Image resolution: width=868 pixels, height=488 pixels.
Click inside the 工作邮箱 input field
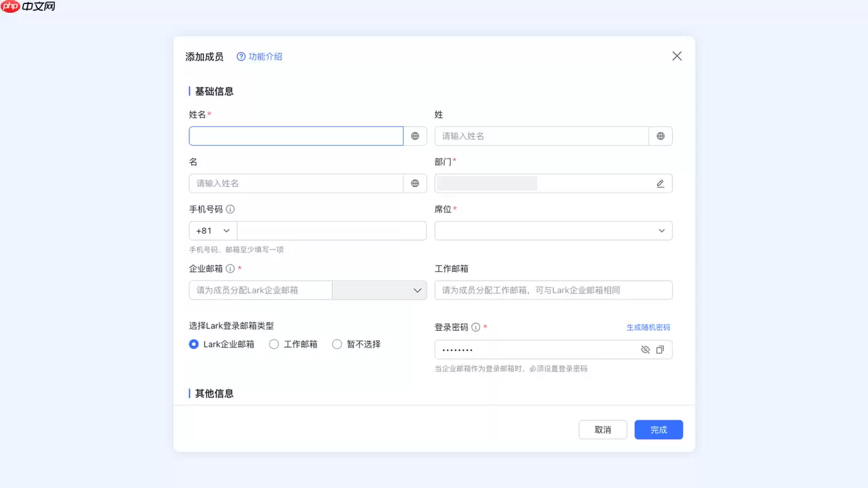tap(553, 290)
